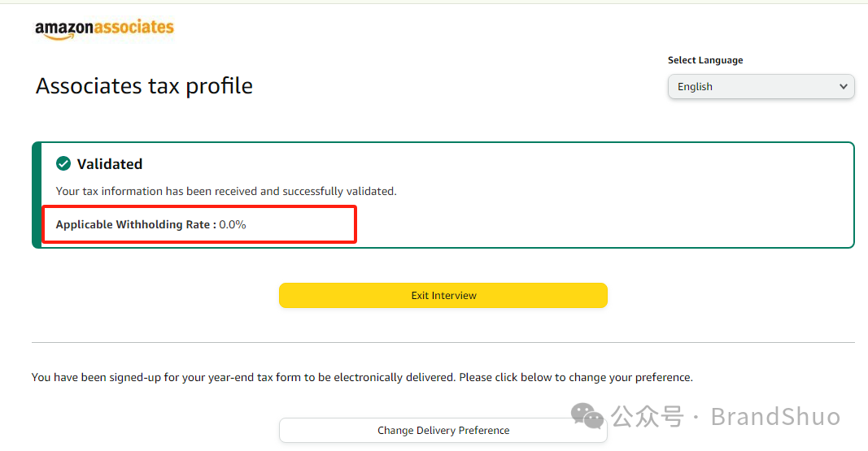Click the WeChat watermark icon
The height and width of the screenshot is (451, 868).
coord(587,417)
